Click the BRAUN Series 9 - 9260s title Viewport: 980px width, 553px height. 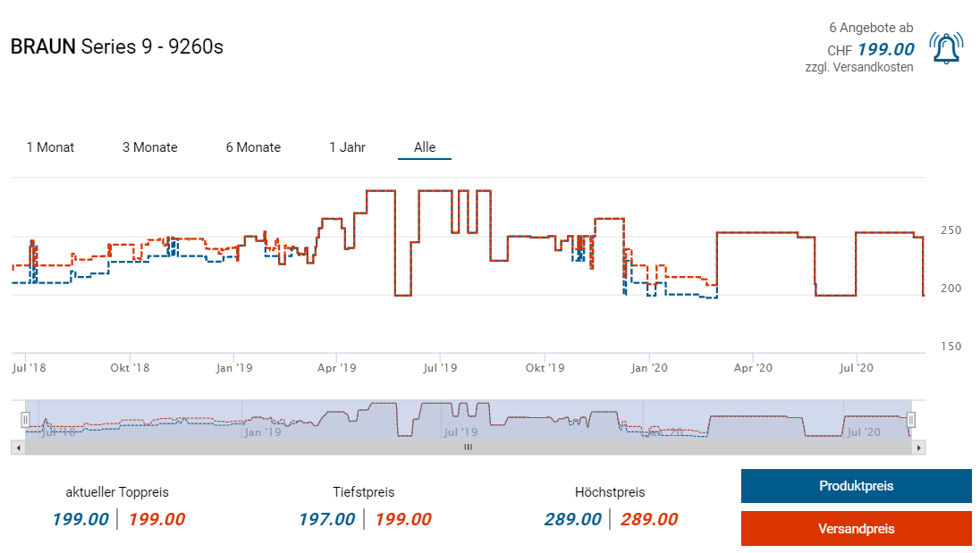coord(116,46)
